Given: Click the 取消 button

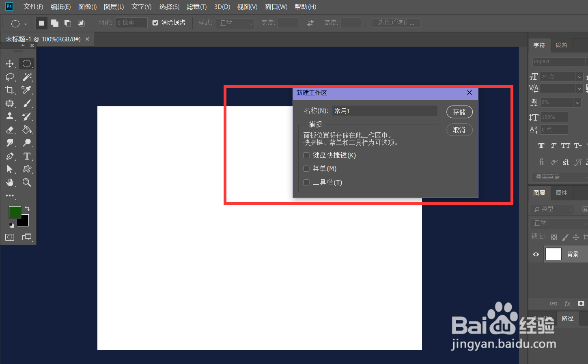Looking at the screenshot, I should pos(459,130).
